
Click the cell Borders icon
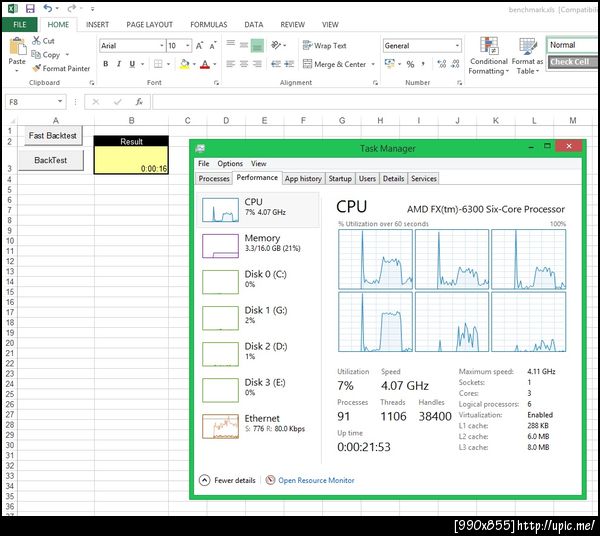click(158, 64)
